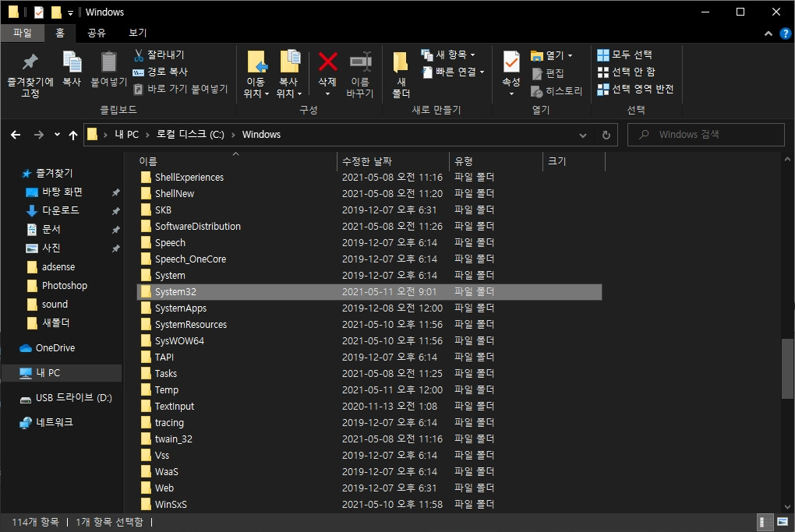This screenshot has width=795, height=532.
Task: Switch to the 홈 (Home) tab
Action: click(60, 33)
